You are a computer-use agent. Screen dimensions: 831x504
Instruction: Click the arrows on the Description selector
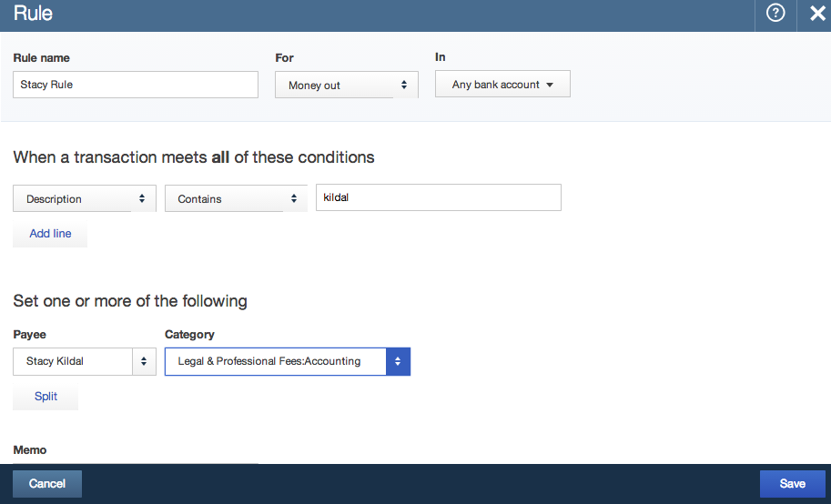point(141,198)
